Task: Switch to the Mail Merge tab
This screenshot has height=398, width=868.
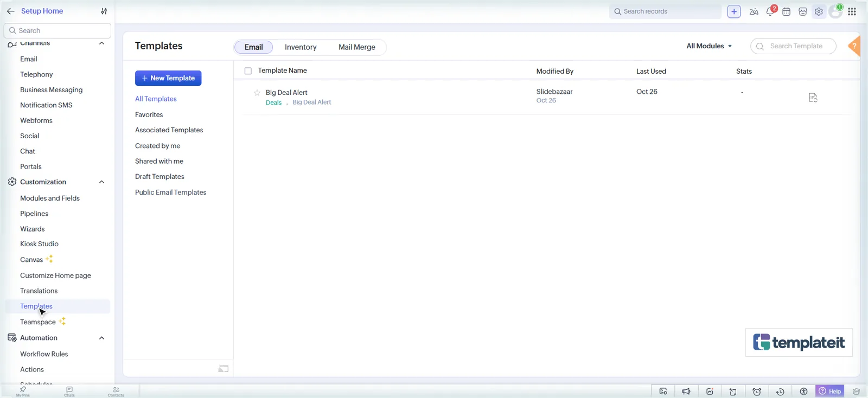Action: pos(357,47)
